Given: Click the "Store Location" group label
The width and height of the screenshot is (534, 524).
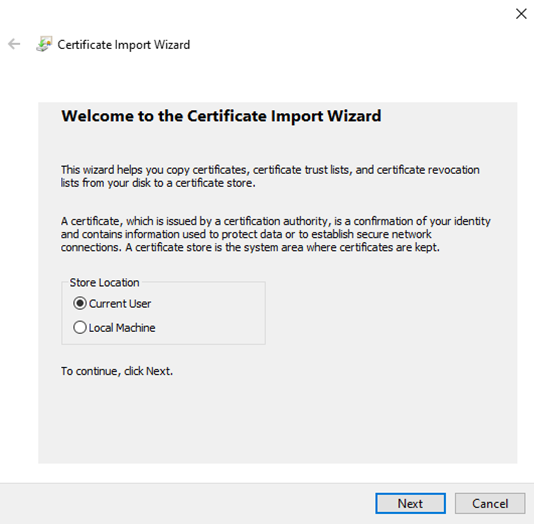Looking at the screenshot, I should (x=104, y=283).
